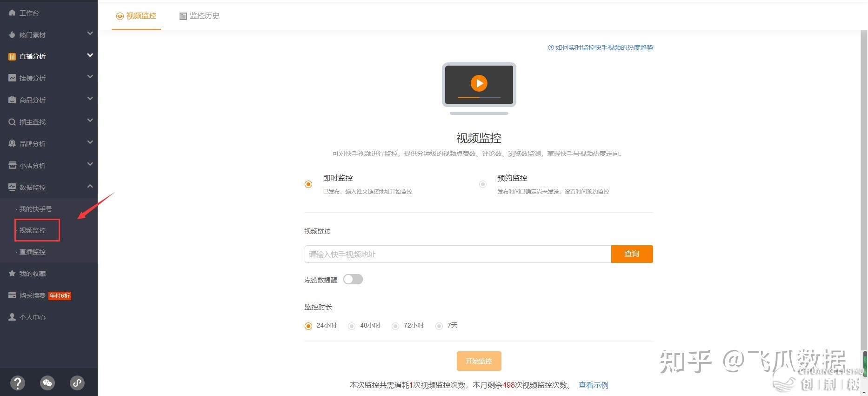Click the question icon beside 如何实时监控 link
Viewport: 868px width, 396px height.
tap(551, 47)
